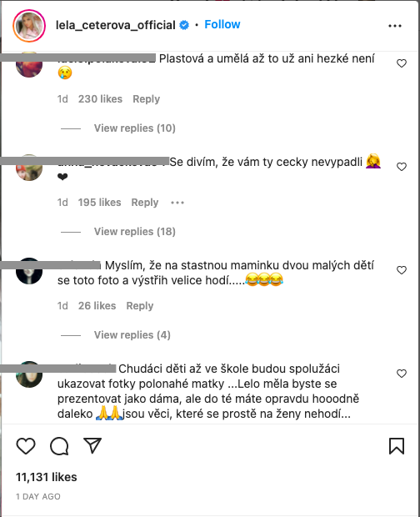This screenshot has width=420, height=517.
Task: Save the post with the bookmark icon
Action: pyautogui.click(x=397, y=446)
